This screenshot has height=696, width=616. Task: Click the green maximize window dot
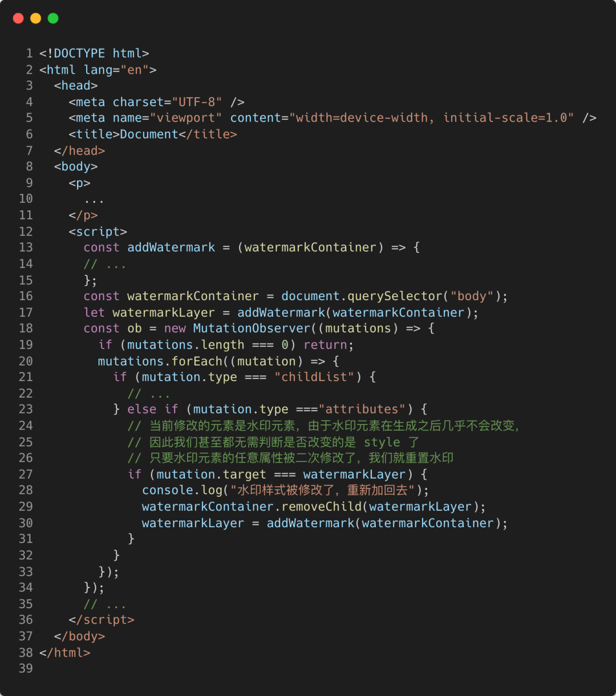click(53, 18)
